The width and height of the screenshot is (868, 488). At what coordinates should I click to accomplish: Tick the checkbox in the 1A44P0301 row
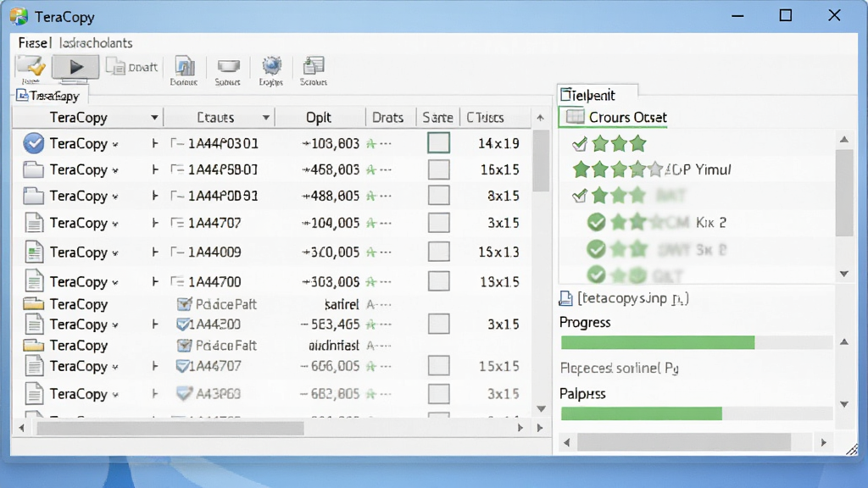tap(438, 143)
